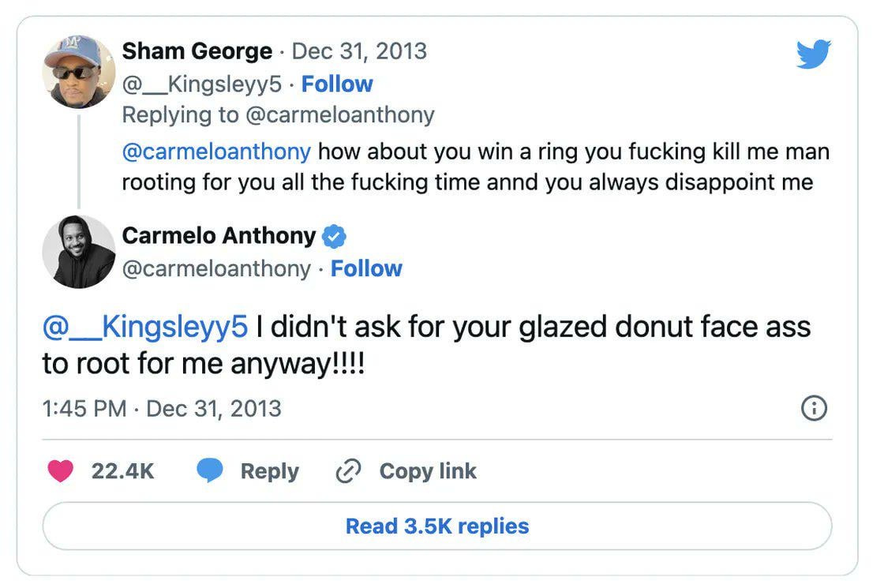Click Carmelo Anthony's verified badge
Image resolution: width=884 pixels, height=588 pixels.
(x=335, y=236)
